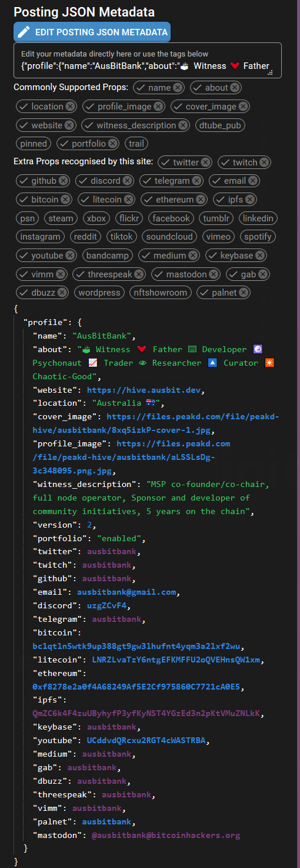
Task: Remove the ipfs tag via its X icon
Action: pos(251,200)
